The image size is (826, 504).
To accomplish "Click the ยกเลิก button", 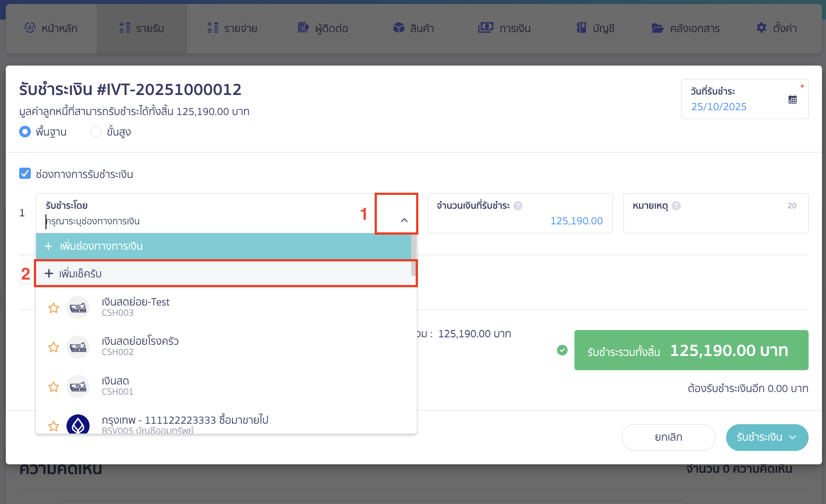I will pyautogui.click(x=668, y=438).
